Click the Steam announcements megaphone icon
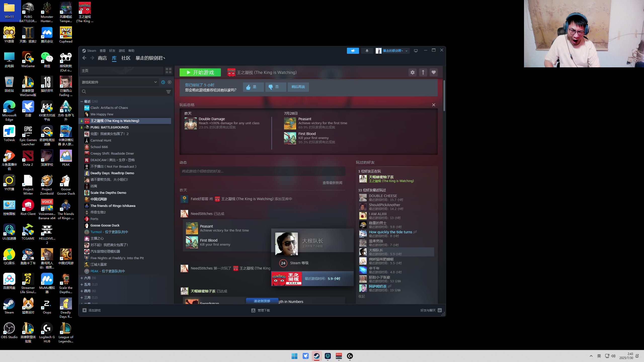The height and width of the screenshot is (362, 644). pyautogui.click(x=353, y=51)
